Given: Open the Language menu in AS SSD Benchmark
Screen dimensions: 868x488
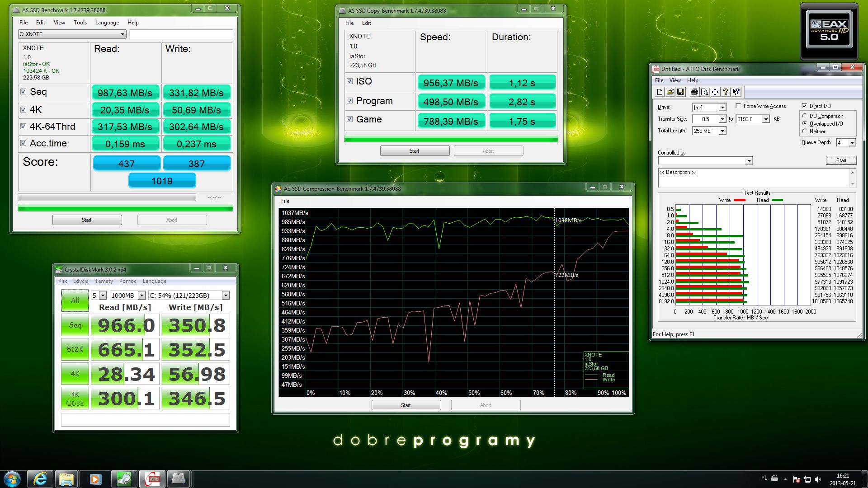Looking at the screenshot, I should (x=107, y=23).
